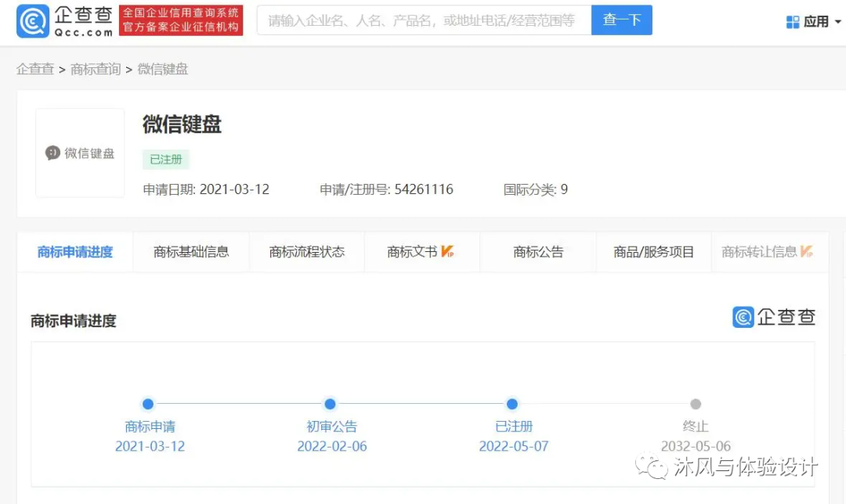Switch to 商标流程状态 tab
846x504 pixels.
click(x=306, y=252)
